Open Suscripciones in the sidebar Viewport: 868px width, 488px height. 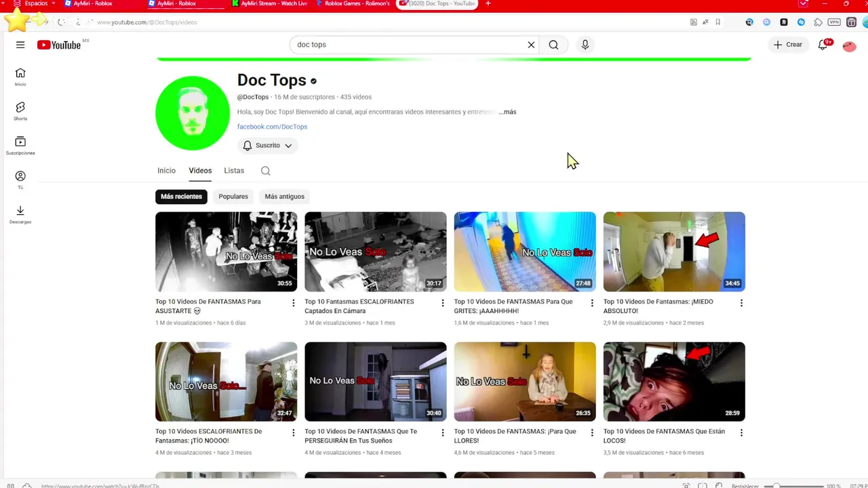tap(20, 145)
